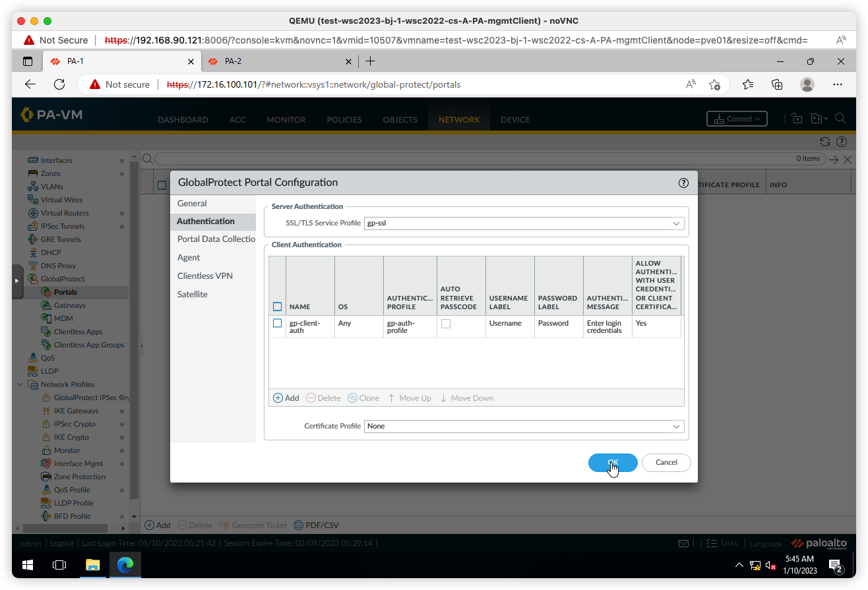Open Clientless VPN tab
The image size is (868, 590).
[205, 276]
